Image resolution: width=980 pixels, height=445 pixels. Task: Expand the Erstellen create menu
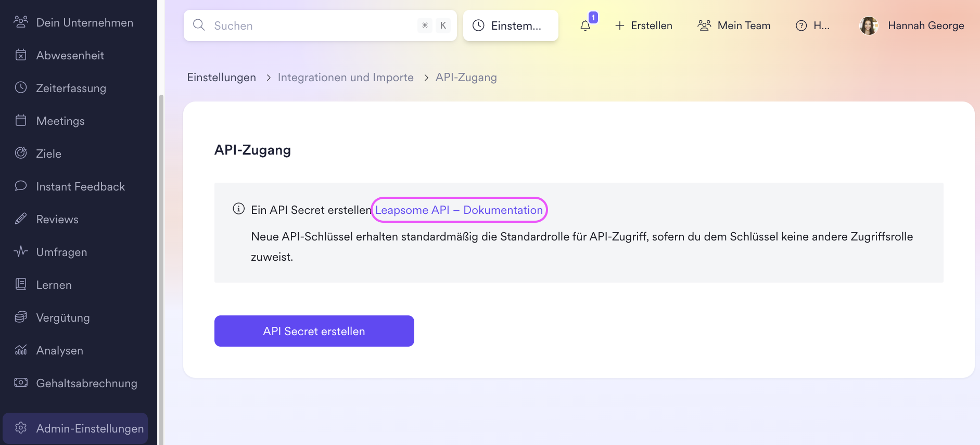[x=643, y=26]
